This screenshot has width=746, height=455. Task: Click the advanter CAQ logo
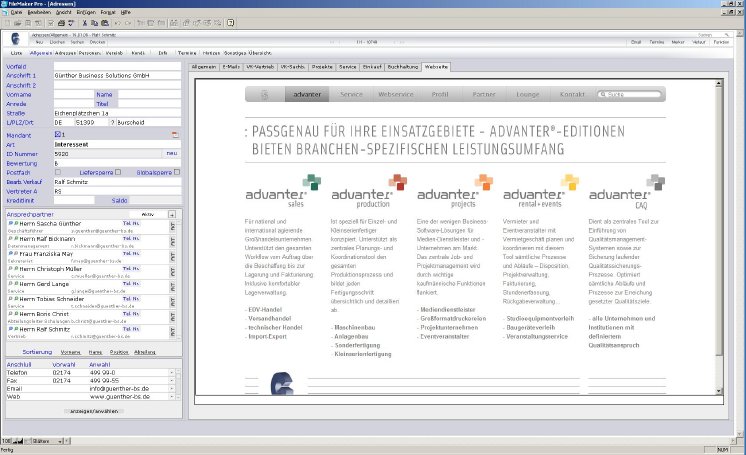click(x=627, y=192)
